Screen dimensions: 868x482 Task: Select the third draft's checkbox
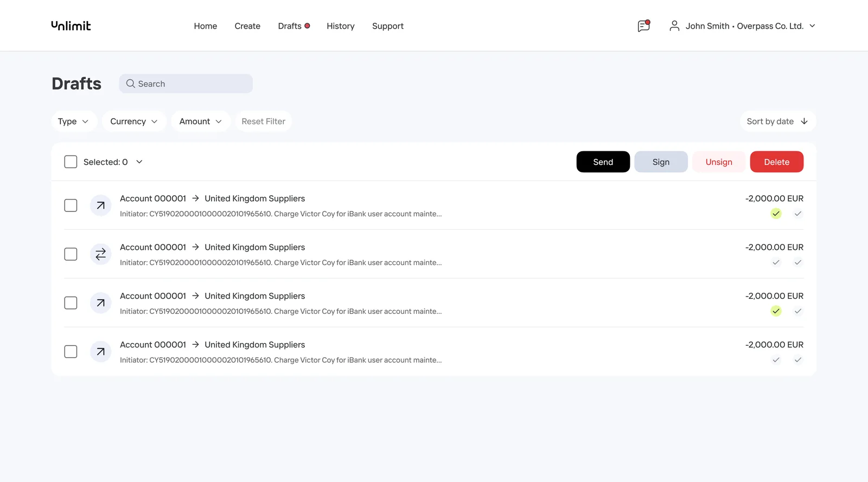(x=71, y=303)
